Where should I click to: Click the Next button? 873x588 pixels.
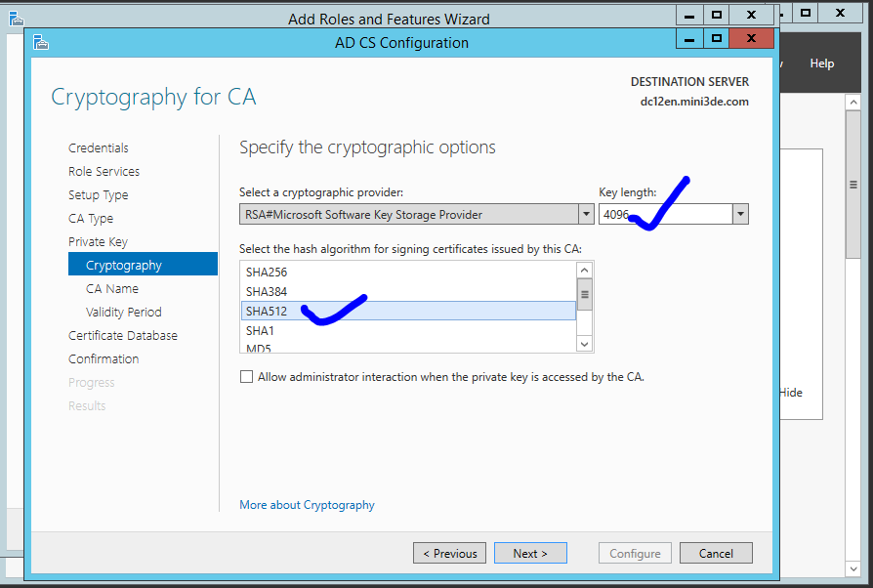tap(530, 554)
